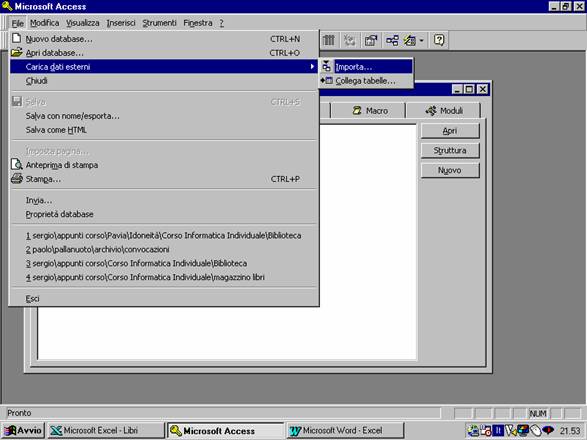Select Anteprima di stampa menu entry

point(164,165)
